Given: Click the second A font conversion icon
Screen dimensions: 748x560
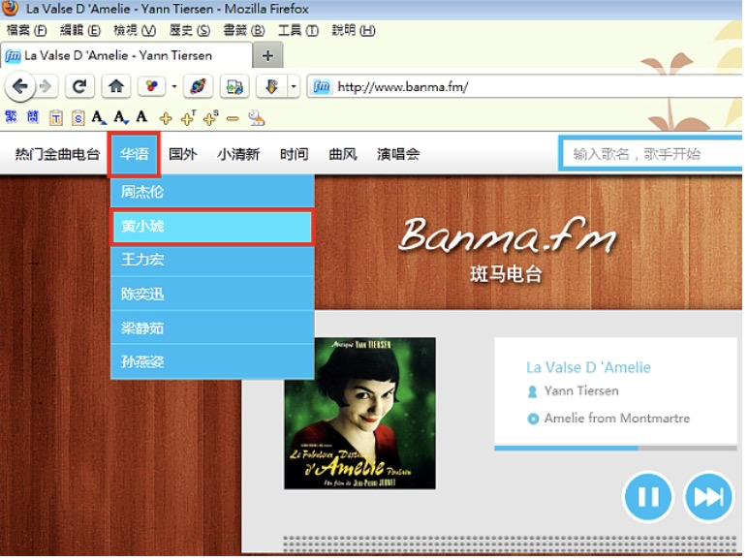Looking at the screenshot, I should tap(121, 117).
